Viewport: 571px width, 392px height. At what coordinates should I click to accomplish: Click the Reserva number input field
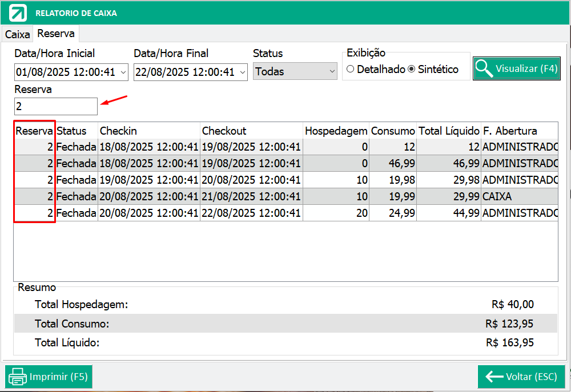click(x=56, y=106)
